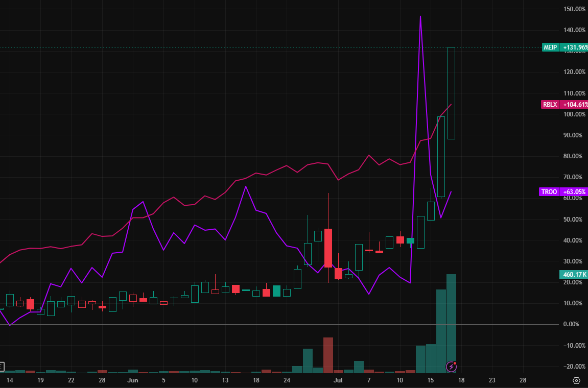Select the RBLX +104.61% price label
588x388 pixels.
(x=565, y=104)
